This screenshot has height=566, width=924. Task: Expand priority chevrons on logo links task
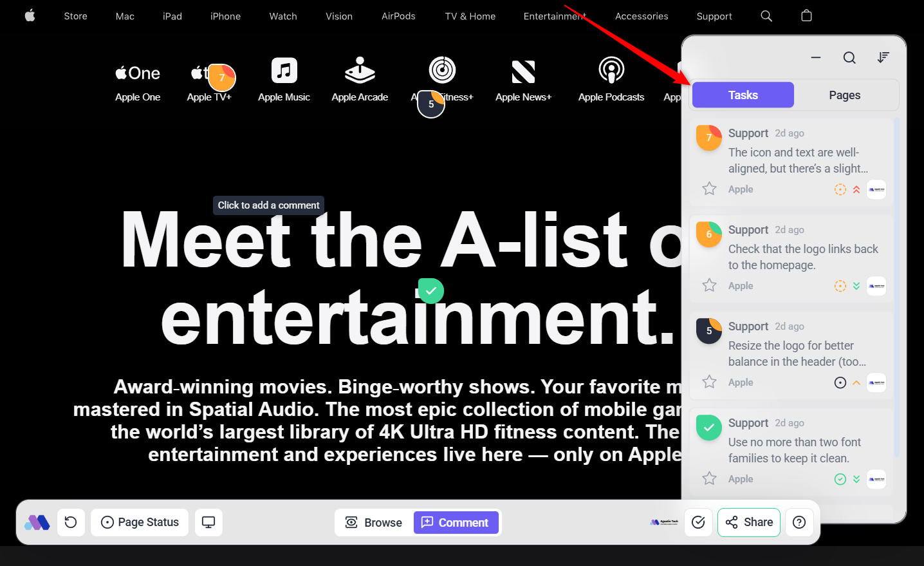click(x=856, y=286)
